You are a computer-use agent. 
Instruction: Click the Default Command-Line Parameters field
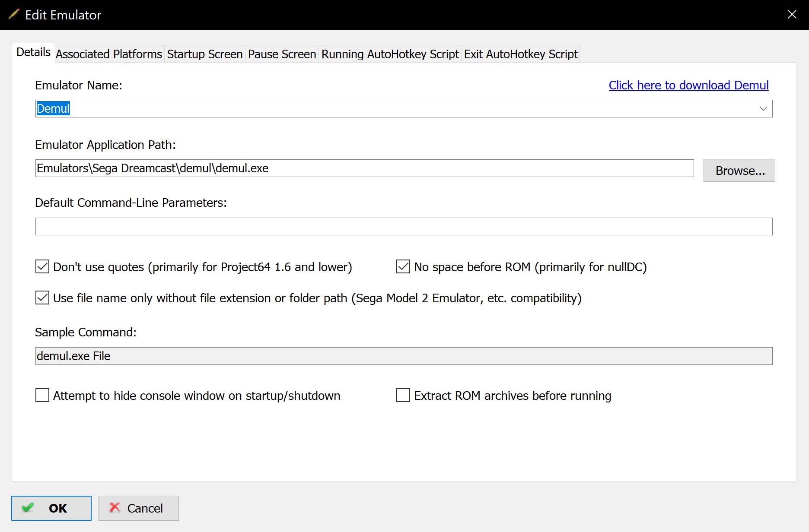(404, 226)
